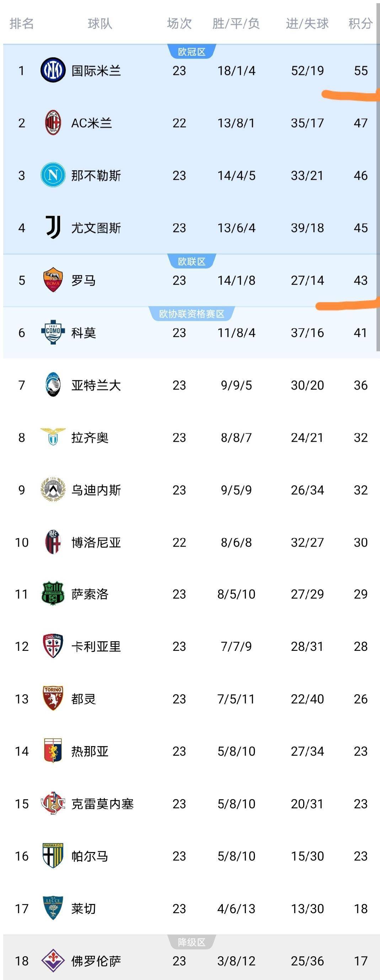
Task: Click the Lazio eagle crest
Action: tap(53, 437)
